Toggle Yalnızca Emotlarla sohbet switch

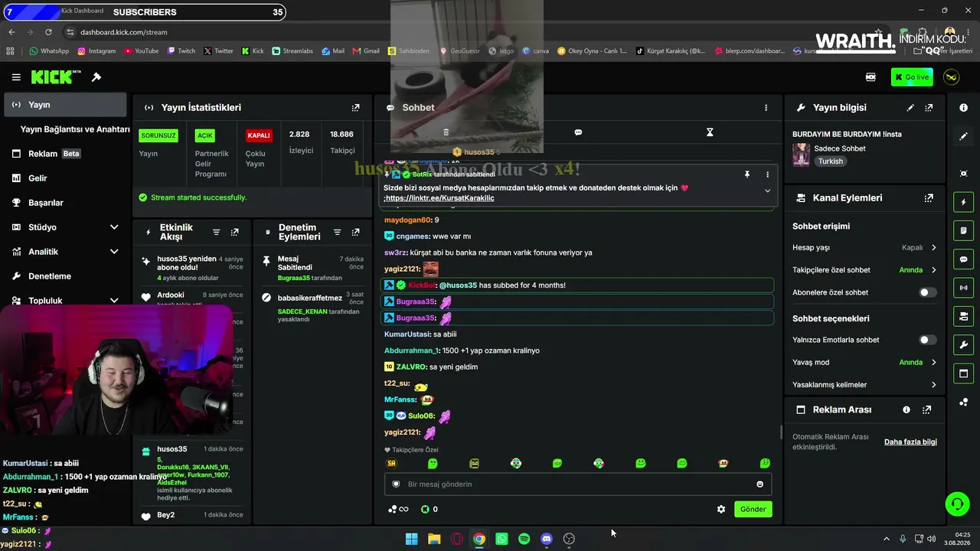[x=927, y=340]
